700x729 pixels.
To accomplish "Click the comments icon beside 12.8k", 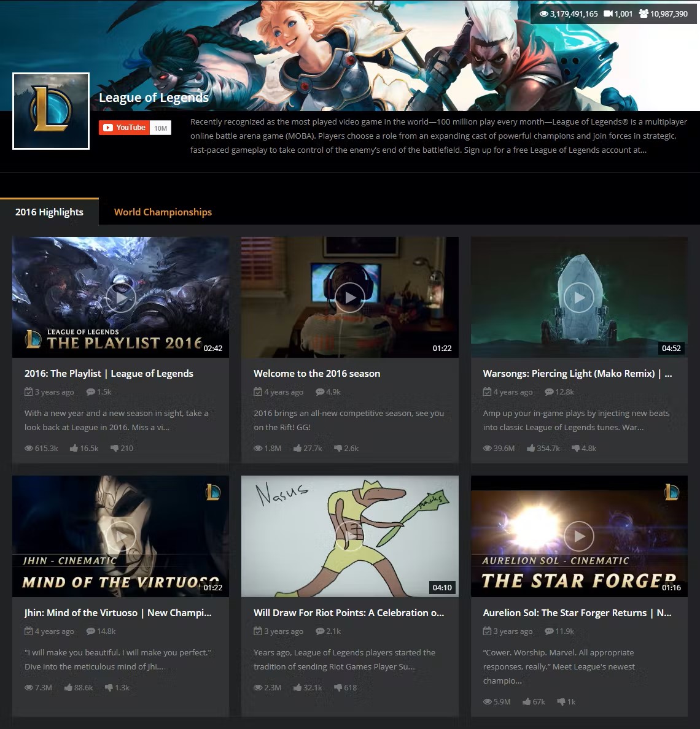I will pyautogui.click(x=550, y=392).
